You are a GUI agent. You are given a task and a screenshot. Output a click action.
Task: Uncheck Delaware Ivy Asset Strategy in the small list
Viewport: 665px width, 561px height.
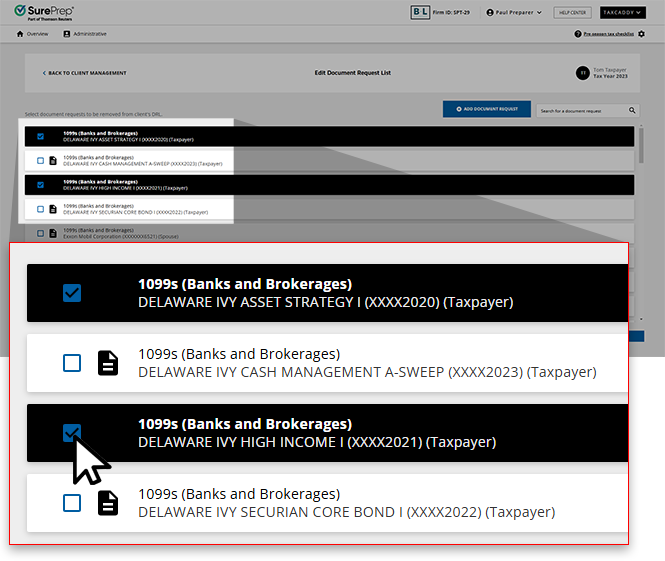click(x=40, y=137)
